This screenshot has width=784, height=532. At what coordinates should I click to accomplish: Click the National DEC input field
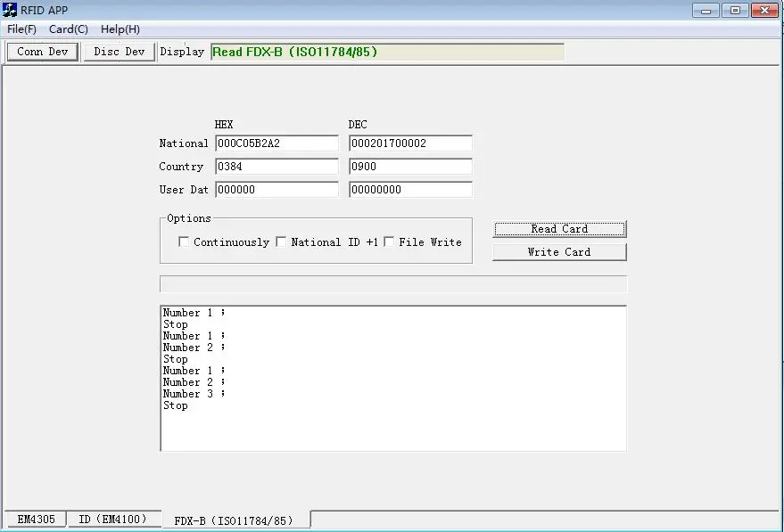(x=410, y=143)
